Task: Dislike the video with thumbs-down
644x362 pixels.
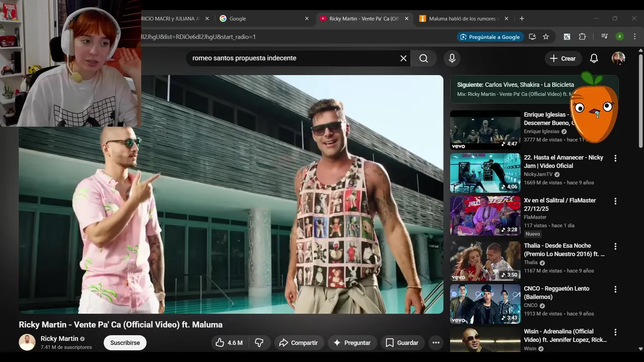Action: point(259,343)
